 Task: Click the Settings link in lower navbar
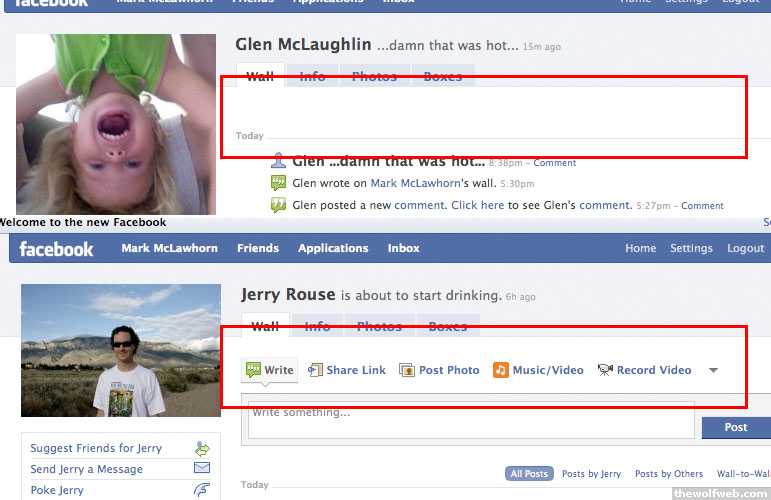click(691, 248)
